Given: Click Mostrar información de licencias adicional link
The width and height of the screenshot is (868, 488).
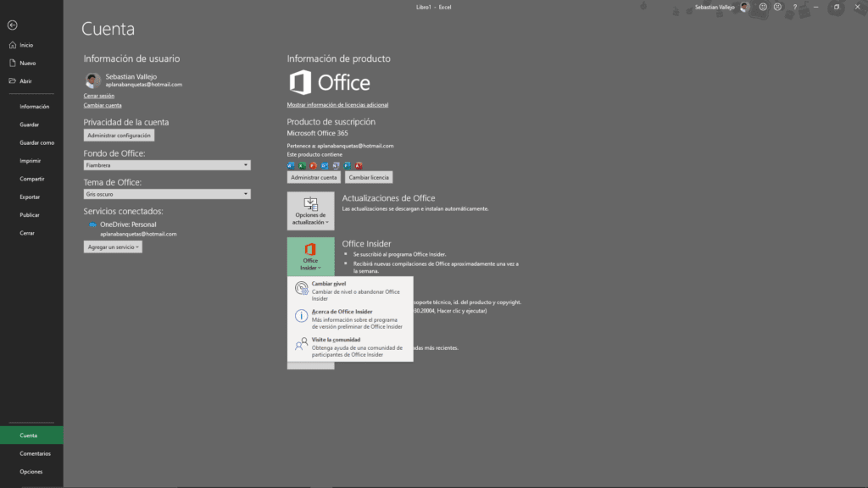Looking at the screenshot, I should (337, 104).
